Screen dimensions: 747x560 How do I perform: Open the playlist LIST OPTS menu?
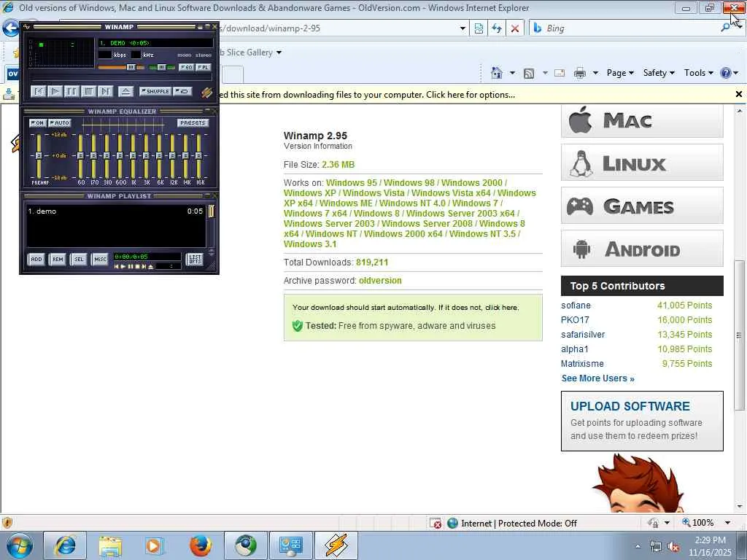coord(194,259)
